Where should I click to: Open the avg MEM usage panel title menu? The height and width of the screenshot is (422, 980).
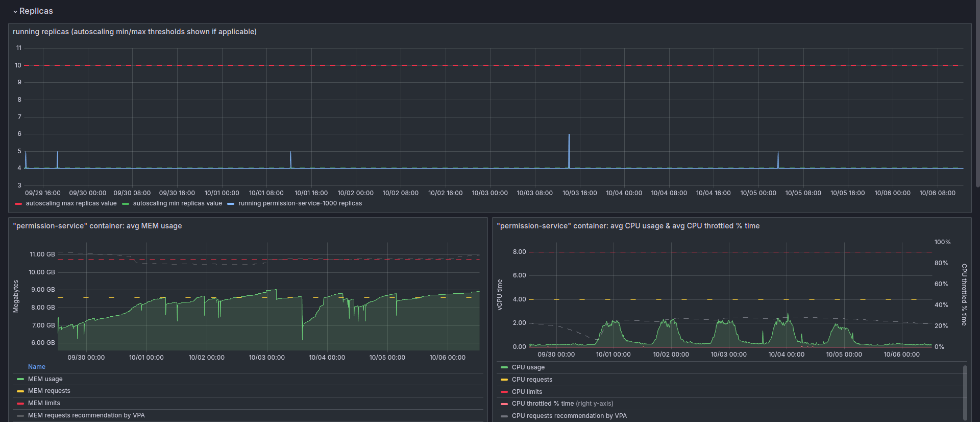click(x=97, y=226)
